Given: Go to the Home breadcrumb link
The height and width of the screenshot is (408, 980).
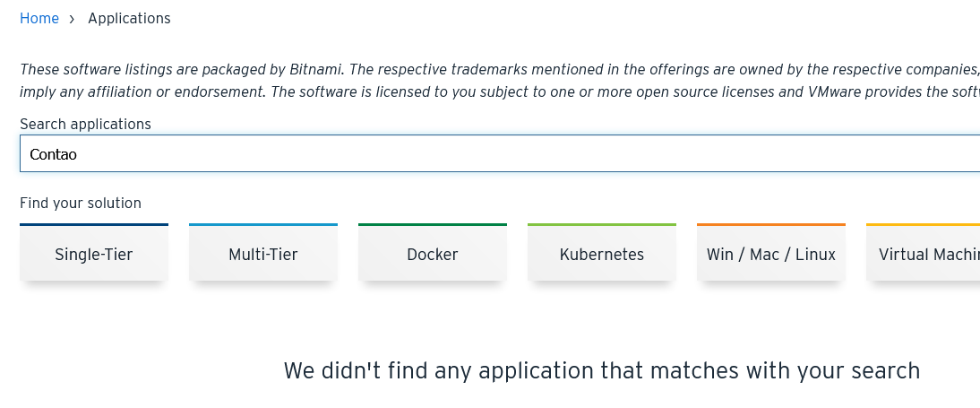Looking at the screenshot, I should [39, 18].
